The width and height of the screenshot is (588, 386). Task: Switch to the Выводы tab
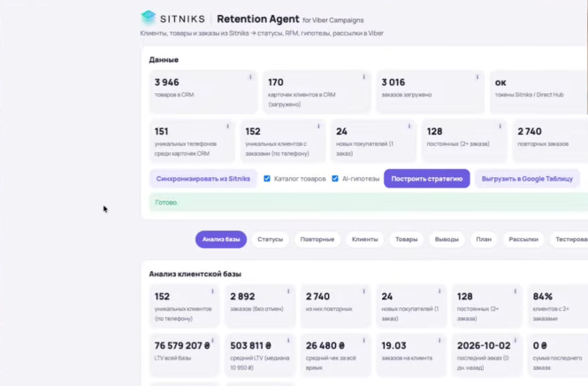click(447, 240)
